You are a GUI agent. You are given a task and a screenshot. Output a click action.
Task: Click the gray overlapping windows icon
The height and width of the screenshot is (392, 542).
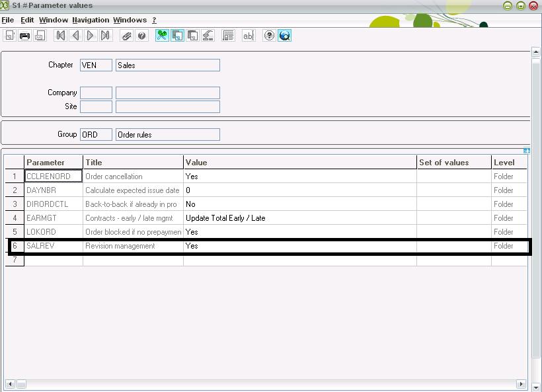(x=192, y=36)
